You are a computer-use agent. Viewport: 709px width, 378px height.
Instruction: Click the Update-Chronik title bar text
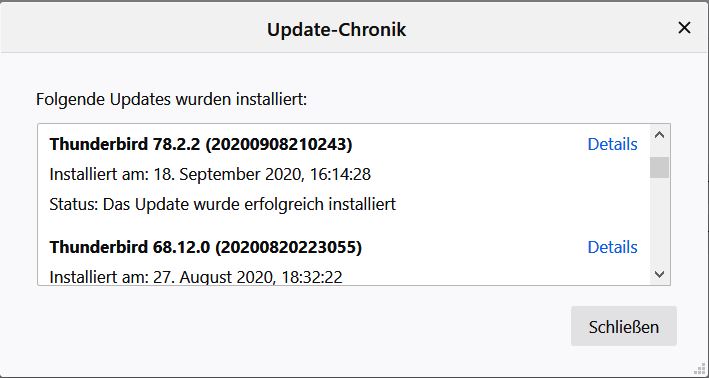coord(336,30)
